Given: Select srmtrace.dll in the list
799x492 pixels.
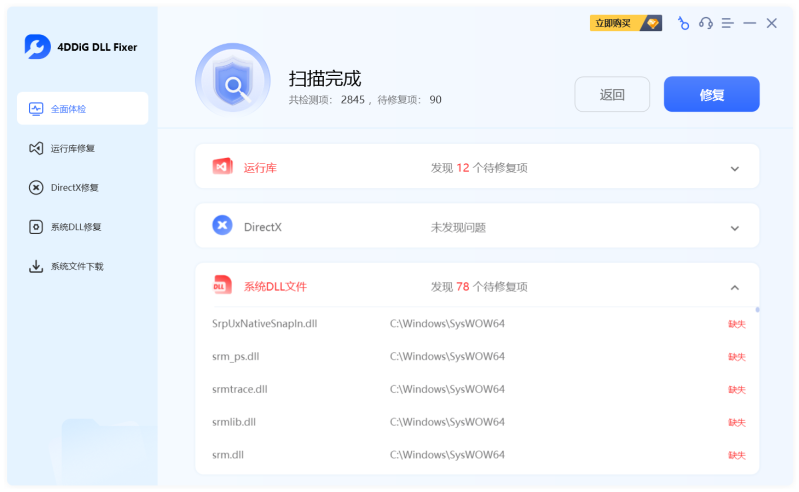Looking at the screenshot, I should pyautogui.click(x=239, y=389).
